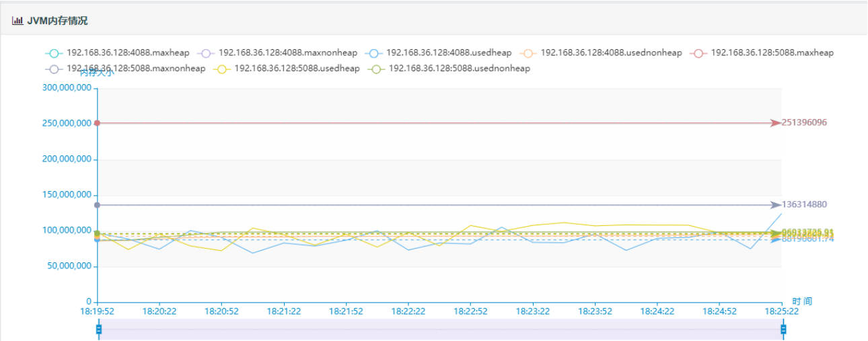This screenshot has height=341, width=868.
Task: Toggle 192.168.36.128:4088.usedheap legend series
Action: (x=438, y=52)
